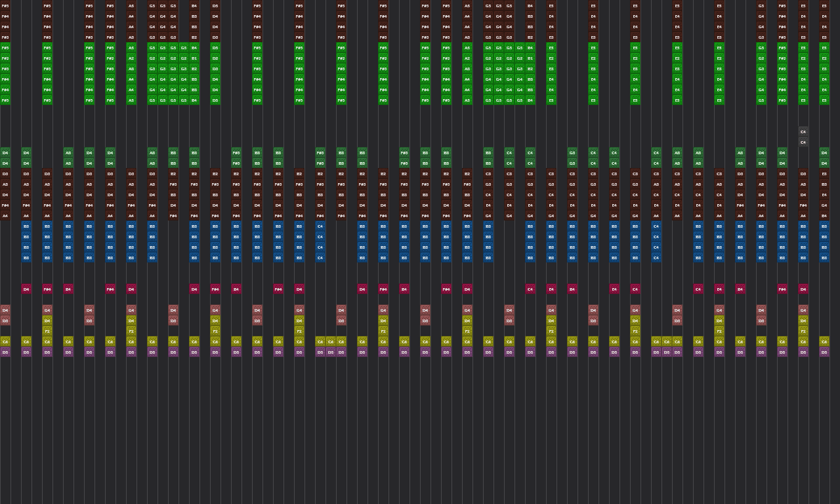Click the leftmost purple D5 note

pos(5,352)
